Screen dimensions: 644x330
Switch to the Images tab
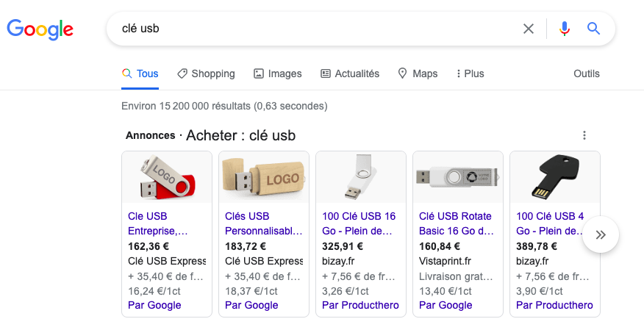click(277, 73)
